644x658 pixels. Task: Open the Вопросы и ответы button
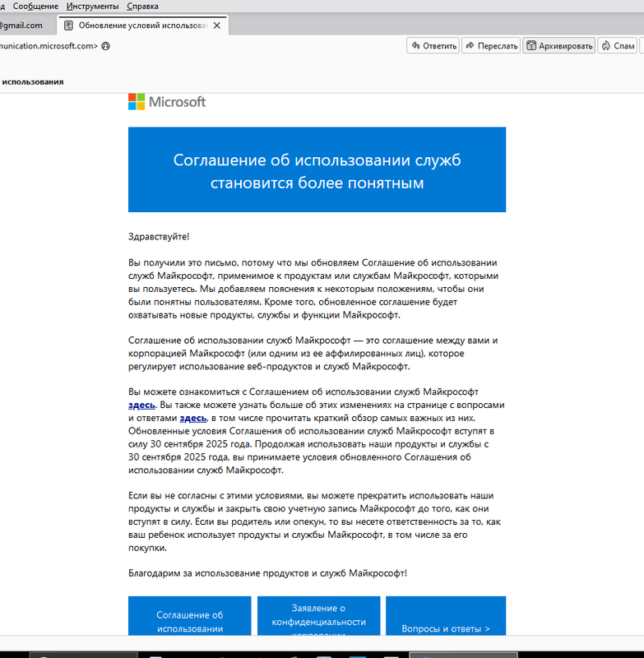446,615
